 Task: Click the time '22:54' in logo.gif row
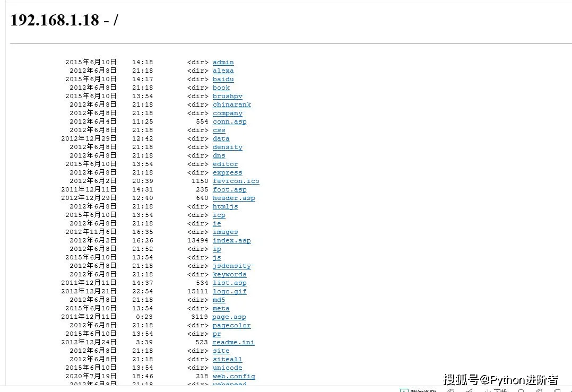[142, 291]
